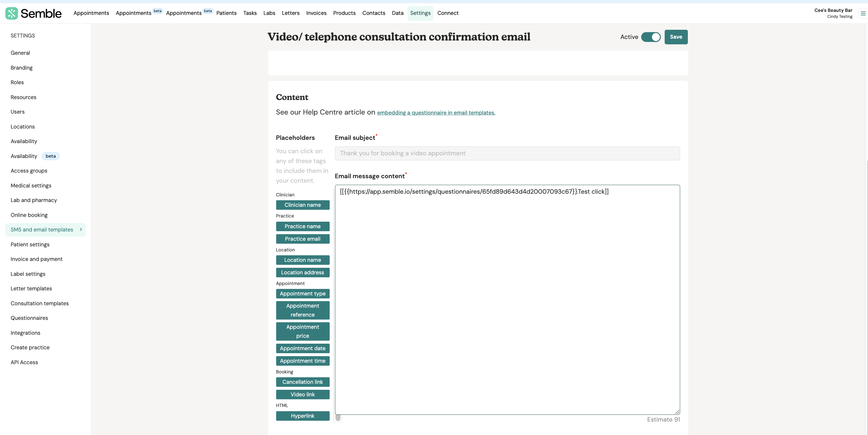
Task: Open Labs in top navigation
Action: click(x=269, y=13)
